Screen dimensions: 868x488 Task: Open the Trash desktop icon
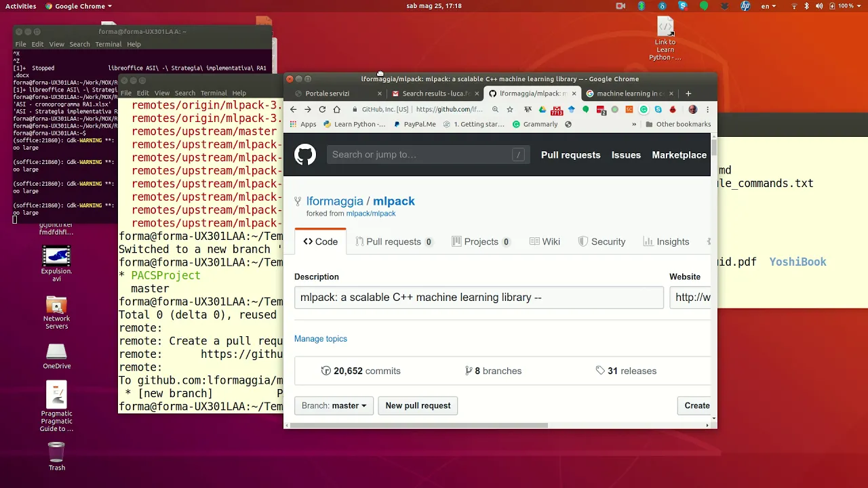click(x=57, y=456)
